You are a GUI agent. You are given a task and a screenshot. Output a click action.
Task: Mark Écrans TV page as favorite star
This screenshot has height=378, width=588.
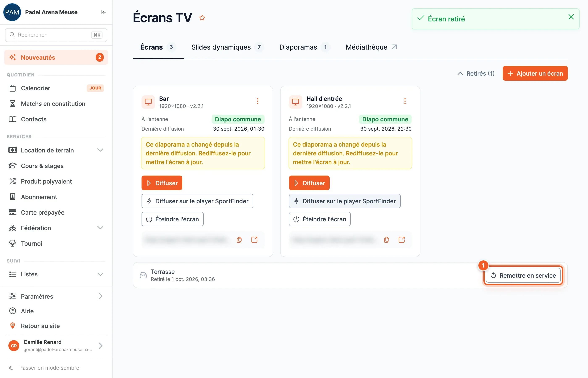(202, 18)
